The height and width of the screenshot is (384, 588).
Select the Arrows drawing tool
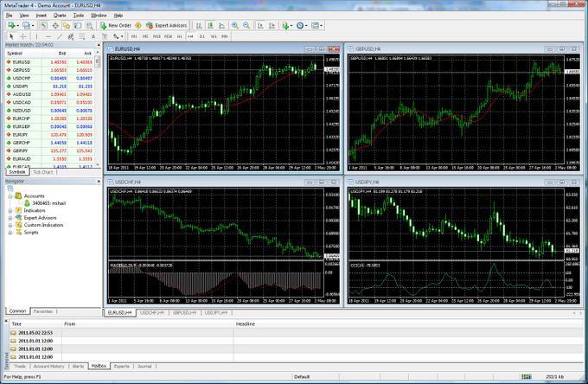coord(116,36)
